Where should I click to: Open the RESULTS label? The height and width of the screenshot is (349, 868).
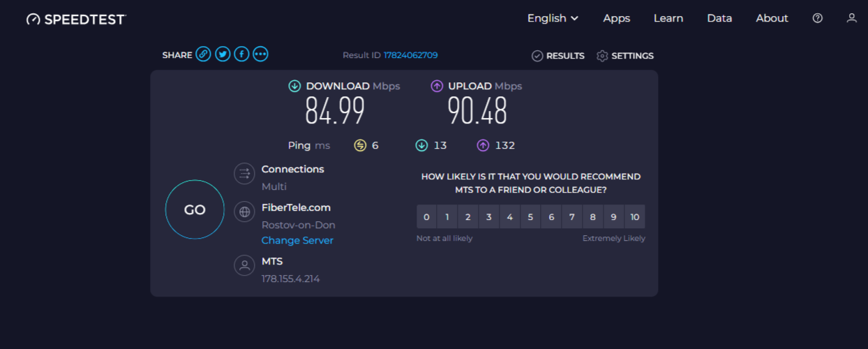point(565,56)
